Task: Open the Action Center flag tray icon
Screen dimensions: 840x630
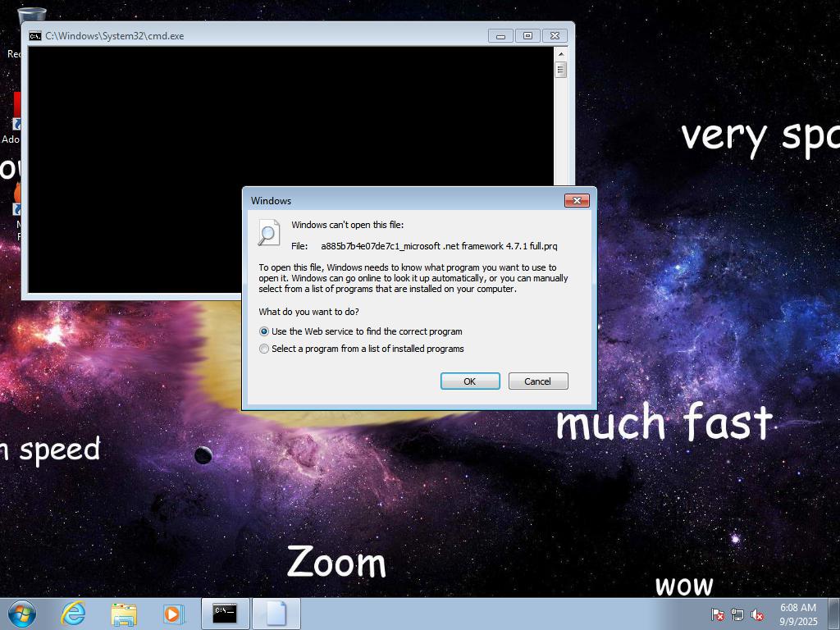Action: pyautogui.click(x=717, y=614)
